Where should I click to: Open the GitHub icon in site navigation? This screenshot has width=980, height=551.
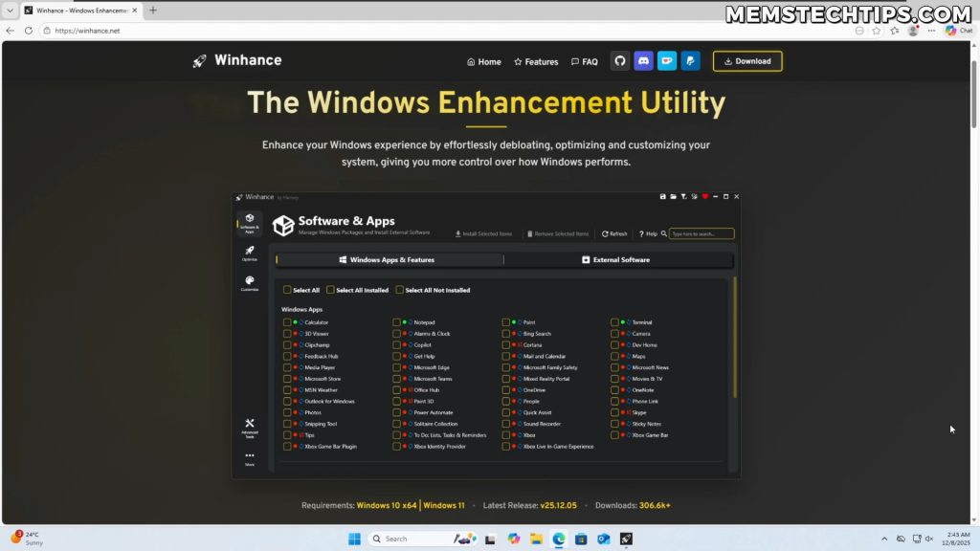click(619, 60)
